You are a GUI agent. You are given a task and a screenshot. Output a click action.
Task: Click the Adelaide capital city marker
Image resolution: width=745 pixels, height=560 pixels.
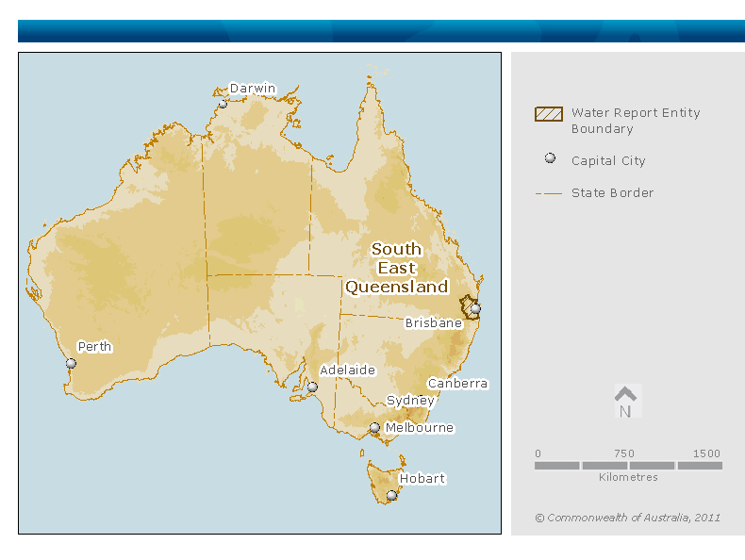tap(312, 387)
